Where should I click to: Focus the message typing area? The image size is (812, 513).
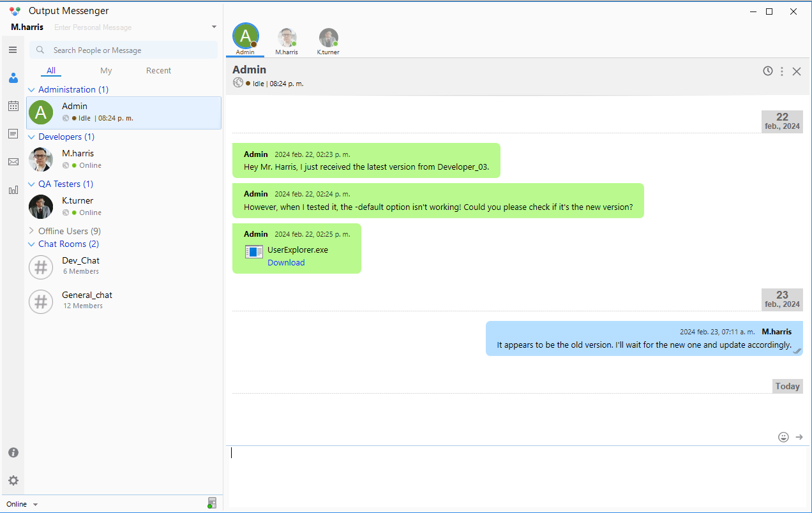tap(517, 477)
